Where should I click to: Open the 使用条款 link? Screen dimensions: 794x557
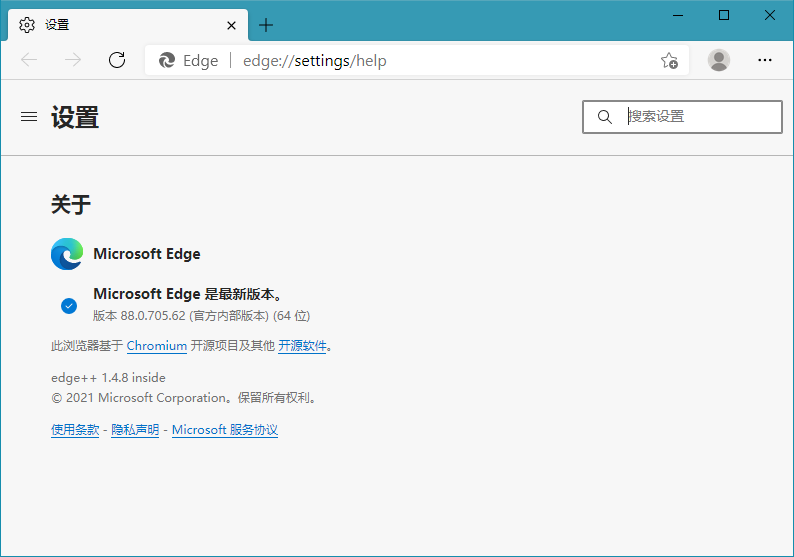click(75, 430)
